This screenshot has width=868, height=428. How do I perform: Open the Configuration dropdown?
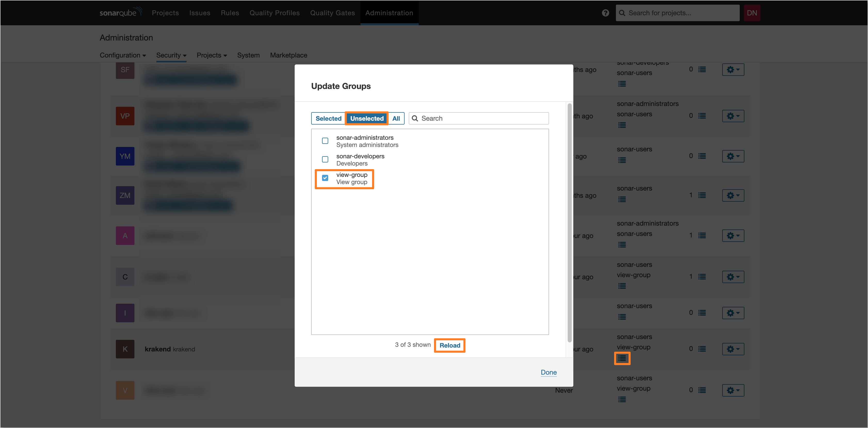123,55
